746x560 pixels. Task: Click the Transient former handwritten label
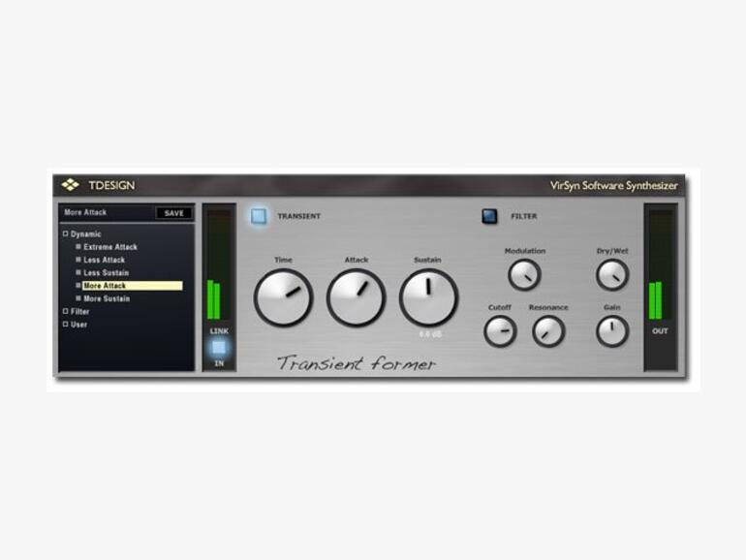[356, 363]
